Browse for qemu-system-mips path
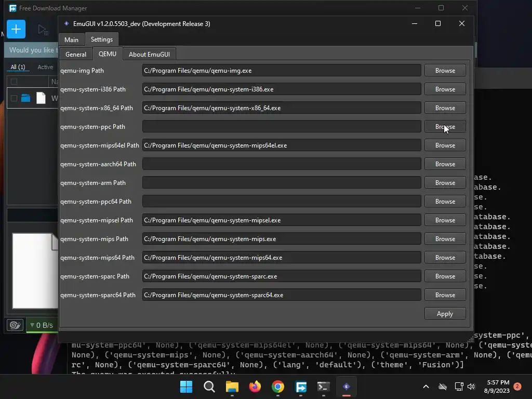532x399 pixels. tap(445, 239)
